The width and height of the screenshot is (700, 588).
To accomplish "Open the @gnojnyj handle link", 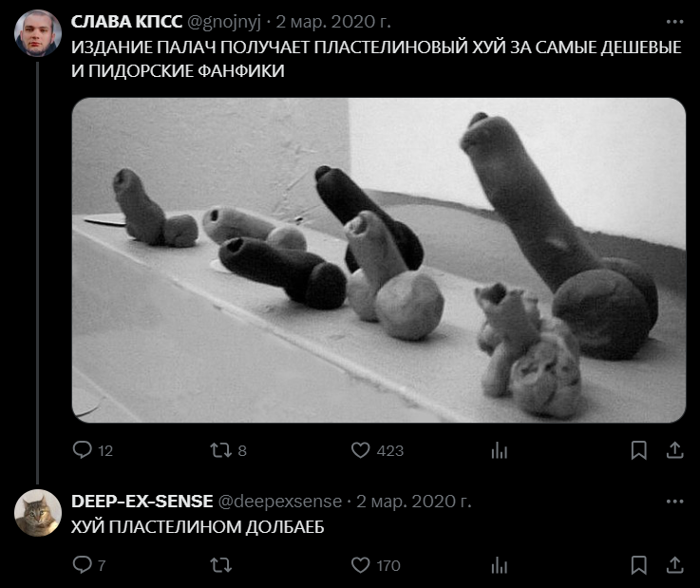I will pos(224,23).
